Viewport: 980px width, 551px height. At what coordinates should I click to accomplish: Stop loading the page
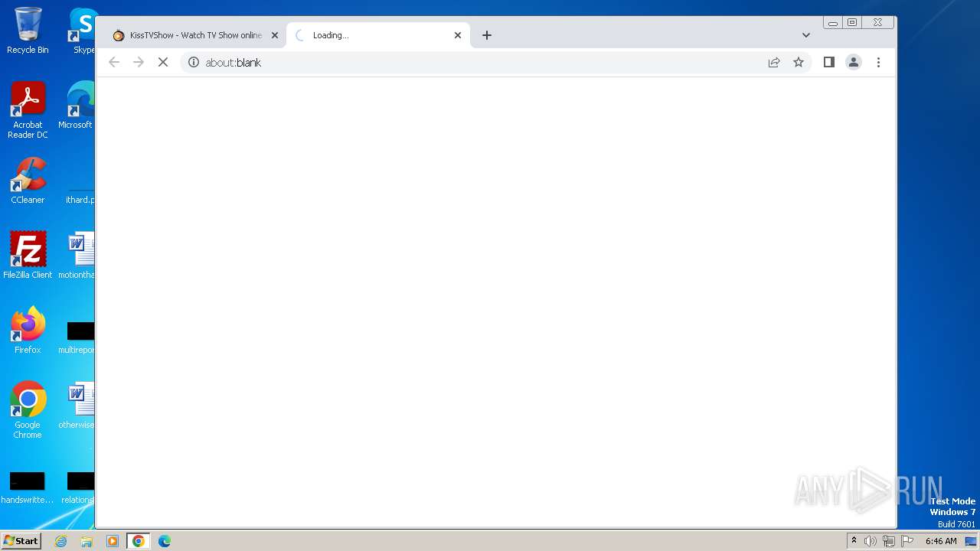(163, 62)
